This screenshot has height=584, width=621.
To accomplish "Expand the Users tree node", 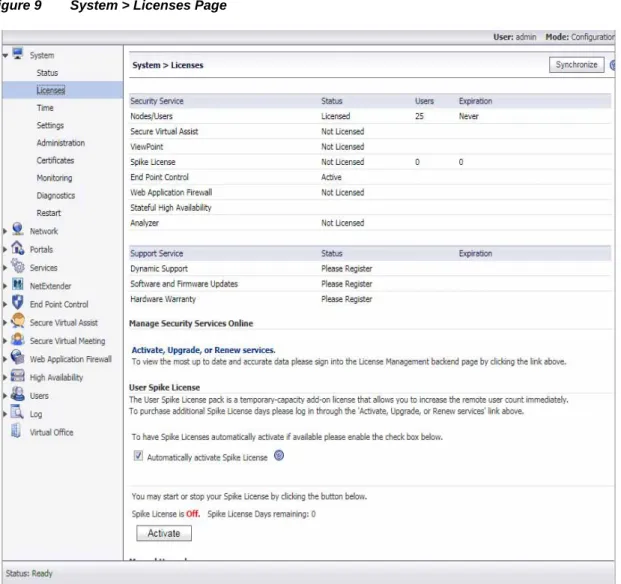I will pyautogui.click(x=5, y=396).
